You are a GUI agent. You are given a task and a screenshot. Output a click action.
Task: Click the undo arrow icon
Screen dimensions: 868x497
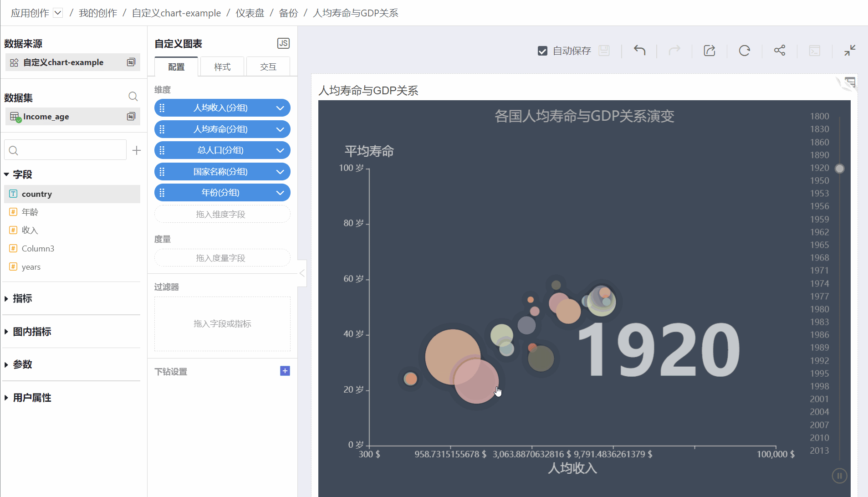[639, 51]
